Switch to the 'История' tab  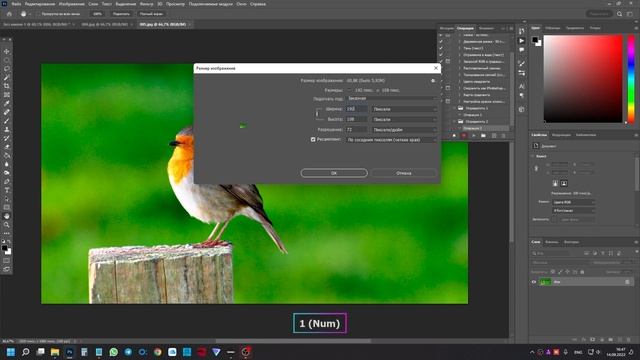[447, 28]
